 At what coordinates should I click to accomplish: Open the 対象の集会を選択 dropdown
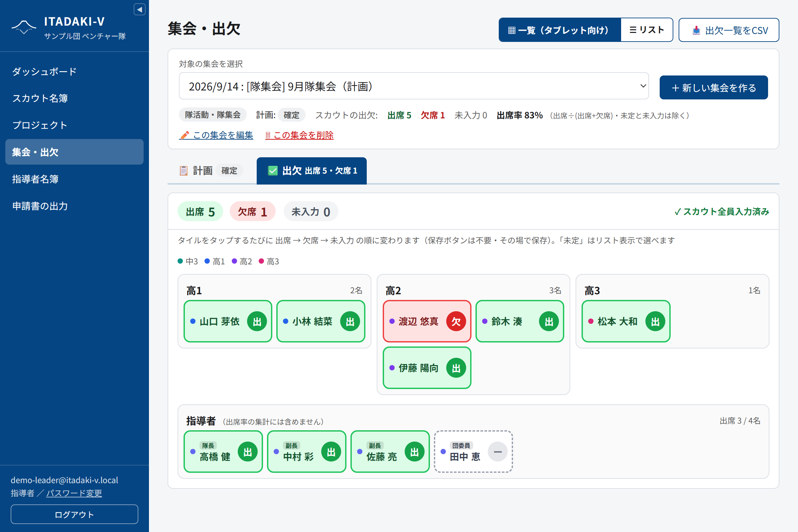[x=414, y=86]
